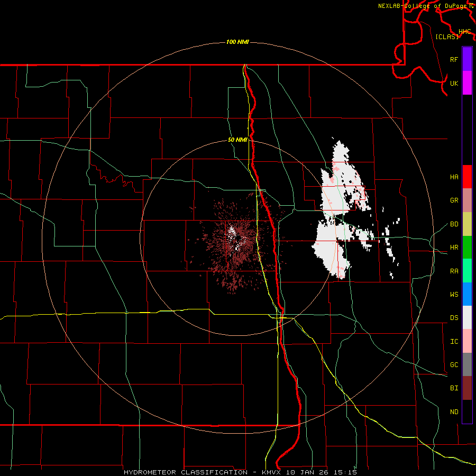Screen dimensions: 476x476
Task: Click the GC legend label
Action: 454,365
